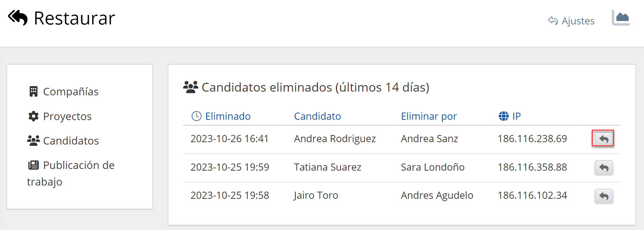Image resolution: width=644 pixels, height=230 pixels.
Task: Open the Proyectos section
Action: point(67,116)
